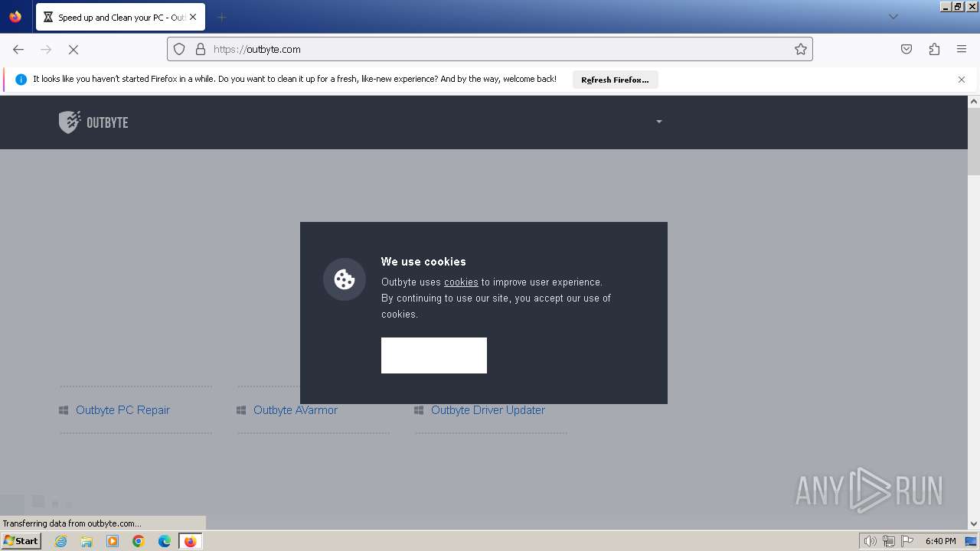Click the Firefox logo in title bar
The image size is (980, 551).
pyautogui.click(x=15, y=17)
